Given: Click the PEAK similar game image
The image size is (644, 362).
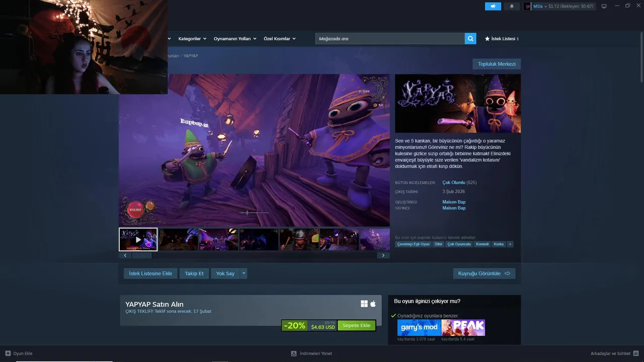Looking at the screenshot, I should pyautogui.click(x=463, y=327).
